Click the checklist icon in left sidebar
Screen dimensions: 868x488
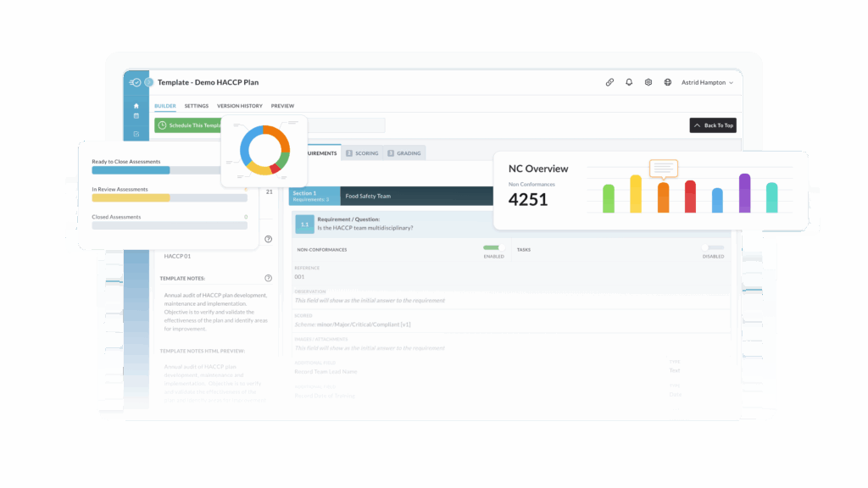[x=136, y=133]
